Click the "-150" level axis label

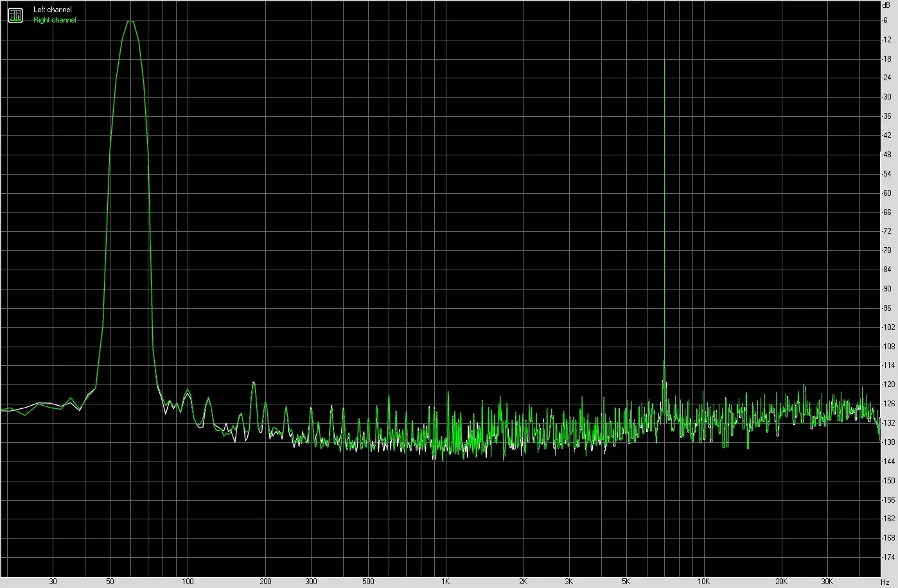[888, 480]
